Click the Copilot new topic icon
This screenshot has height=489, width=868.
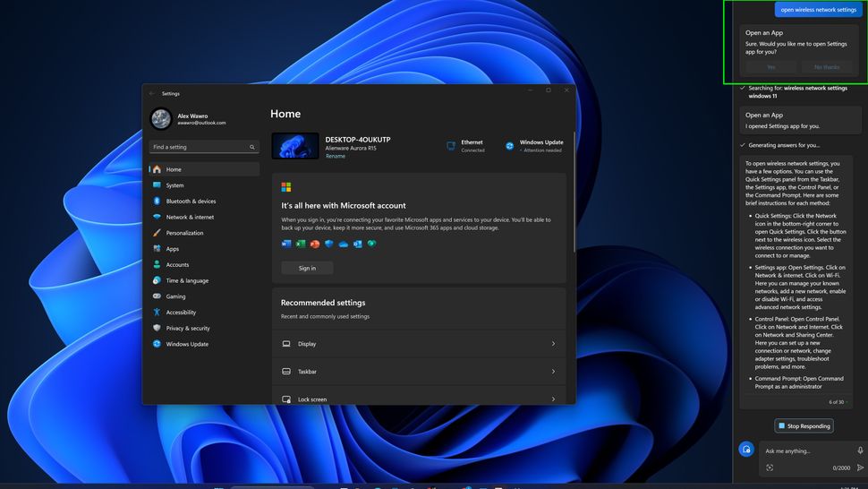746,449
